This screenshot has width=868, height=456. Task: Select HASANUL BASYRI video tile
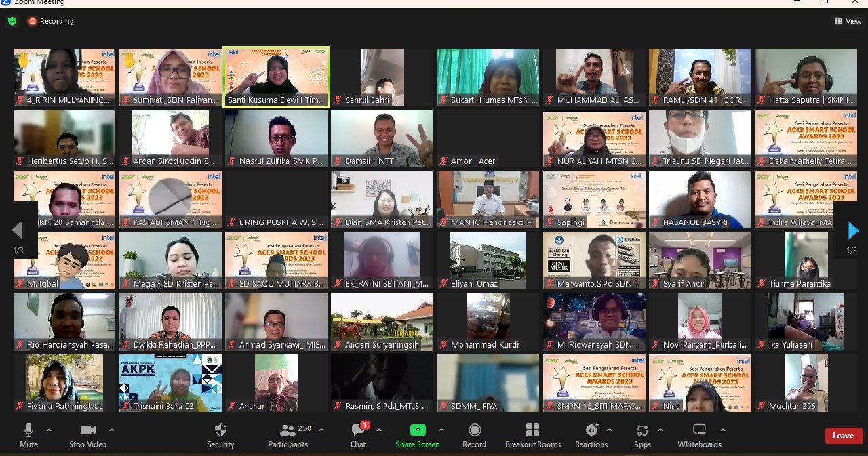pos(700,199)
